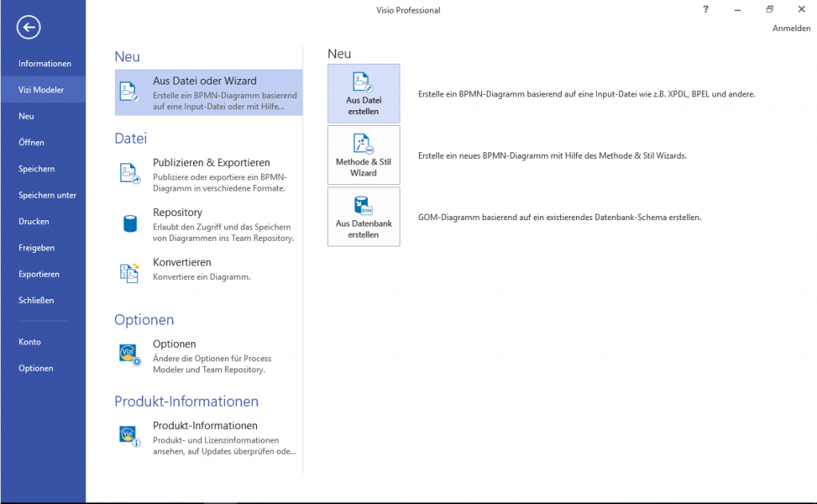
Task: Choose Schließen in the sidebar
Action: (36, 300)
